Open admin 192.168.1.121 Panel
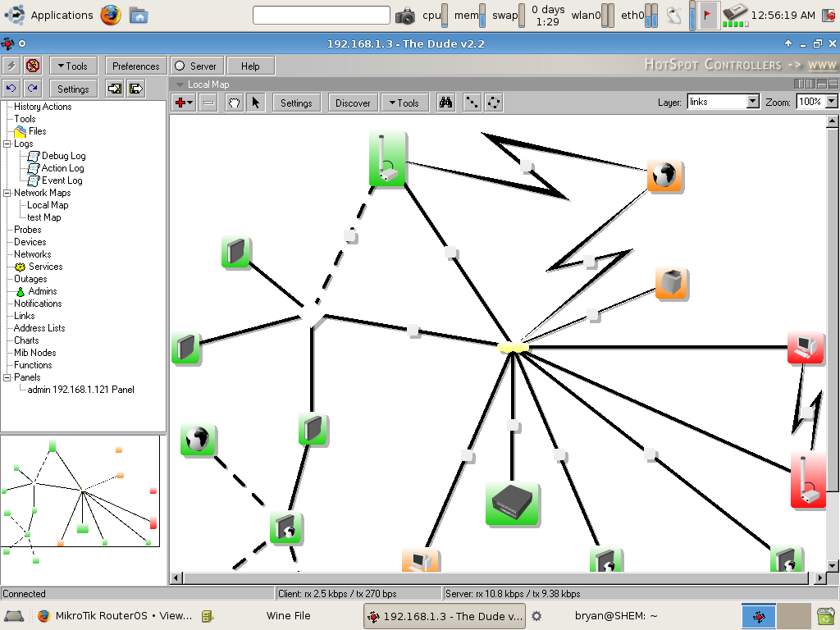The width and height of the screenshot is (840, 630). click(81, 390)
